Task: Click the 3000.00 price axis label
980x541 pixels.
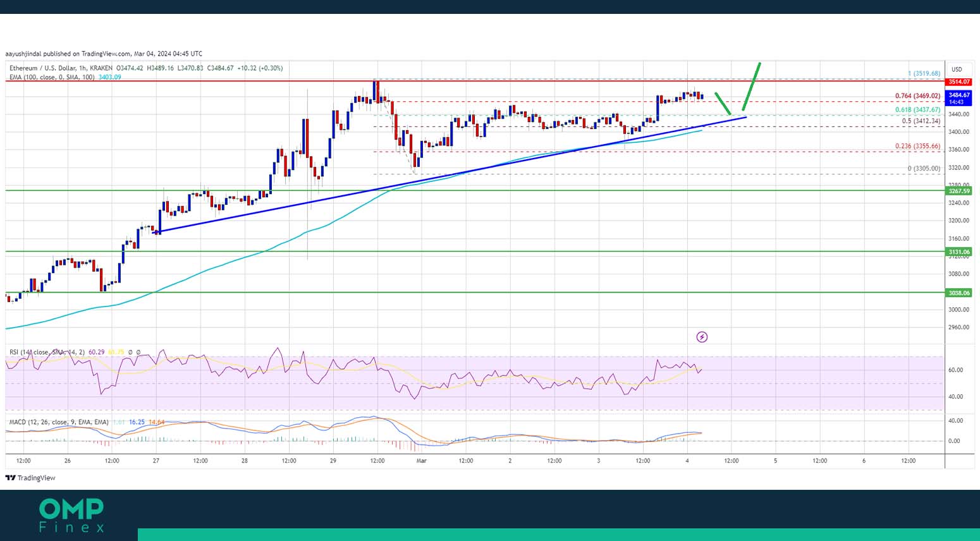Action: 959,310
